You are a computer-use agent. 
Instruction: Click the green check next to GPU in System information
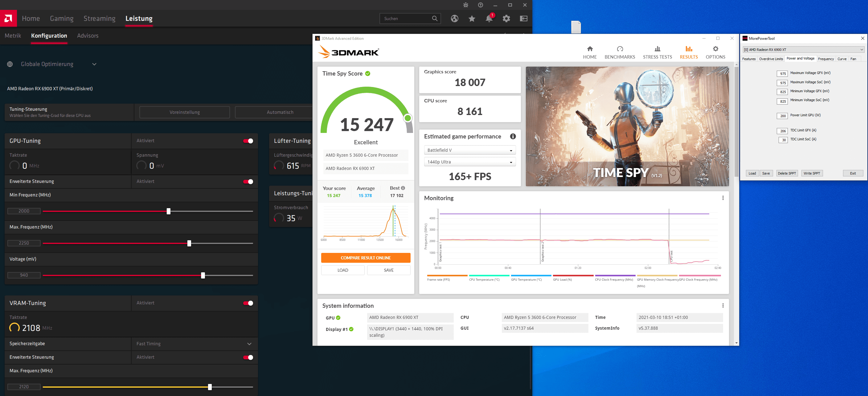(338, 318)
